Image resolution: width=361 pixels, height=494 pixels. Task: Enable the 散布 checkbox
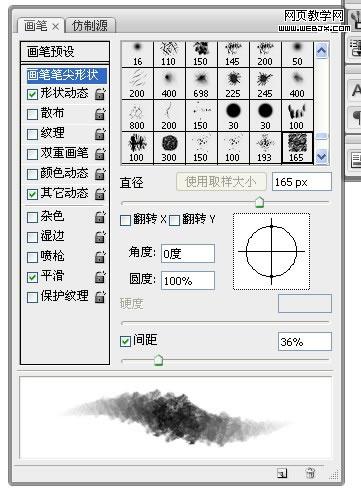[x=32, y=114]
